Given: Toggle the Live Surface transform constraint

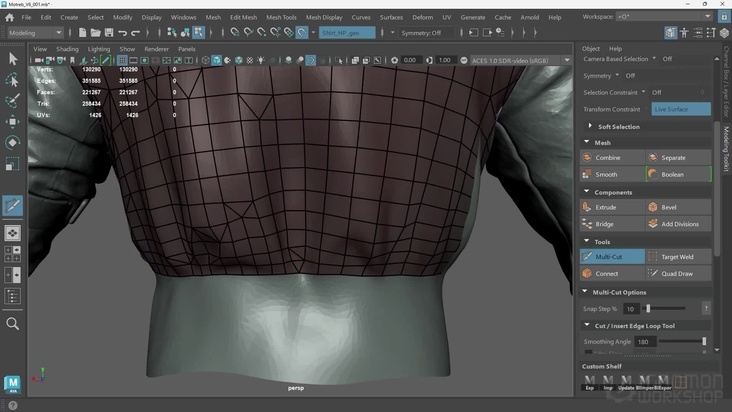Looking at the screenshot, I should pyautogui.click(x=681, y=109).
